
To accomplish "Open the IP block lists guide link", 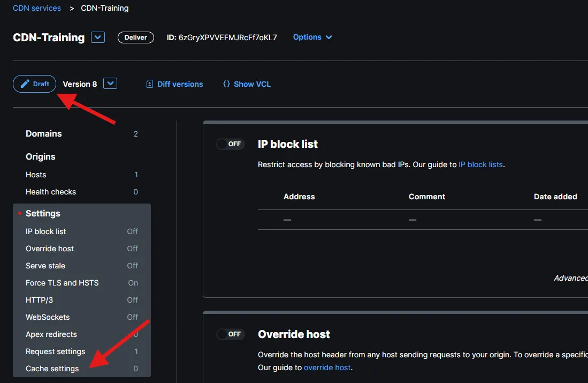I will [480, 164].
